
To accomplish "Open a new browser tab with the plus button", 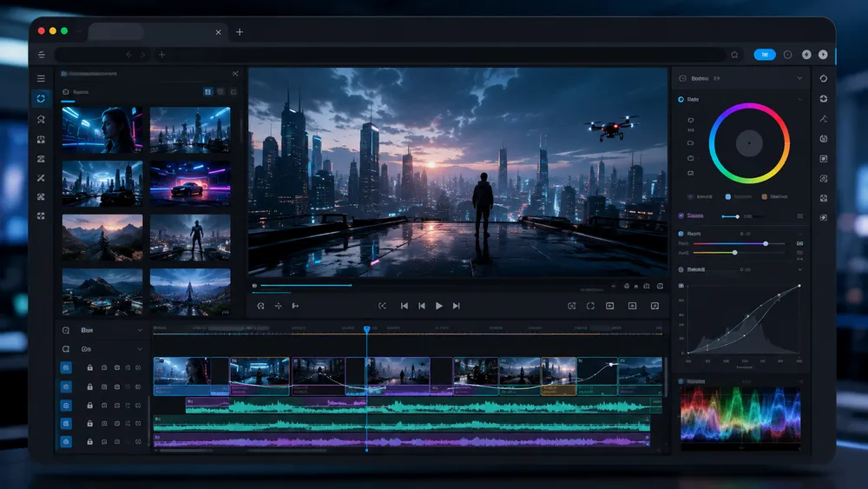I will 240,32.
